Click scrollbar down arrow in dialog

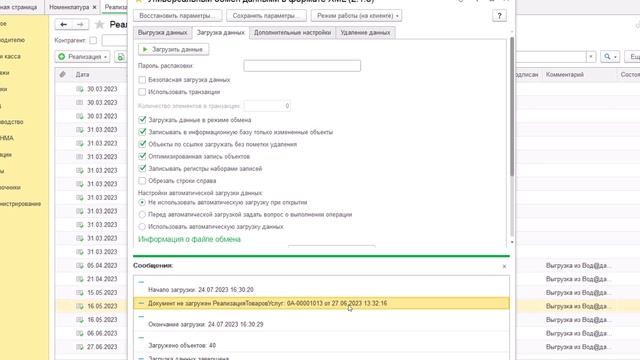point(512,242)
